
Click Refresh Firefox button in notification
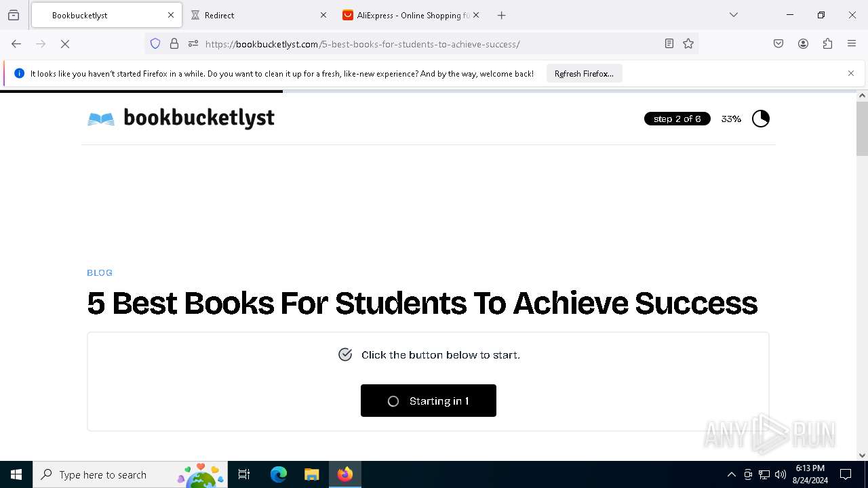coord(584,73)
